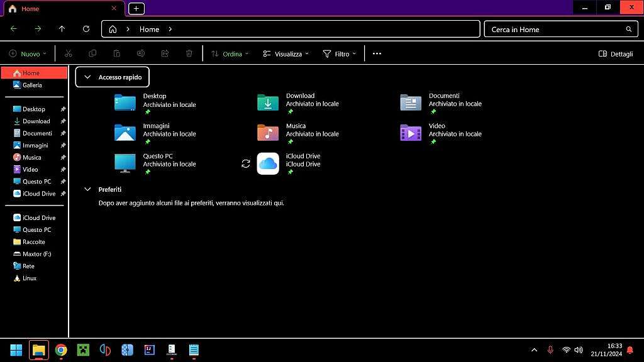Image resolution: width=644 pixels, height=362 pixels.
Task: Click the Copia (copy) toolbar icon
Action: pos(93,53)
